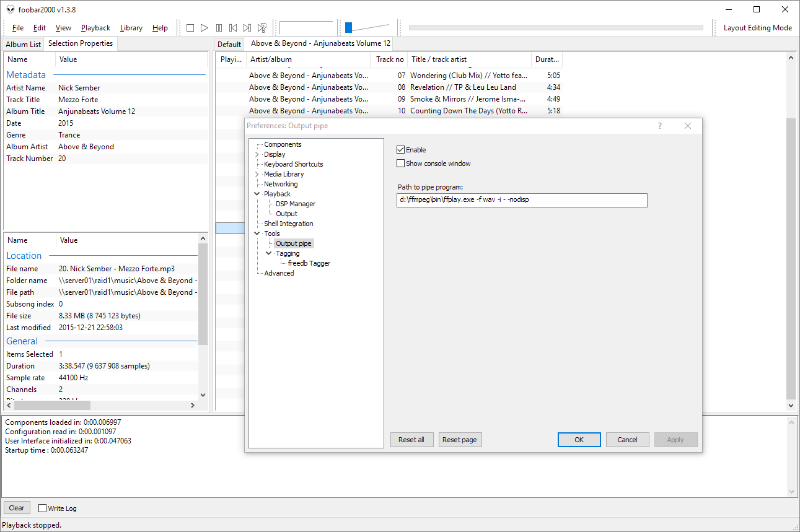Click the random playback icon
This screenshot has height=532, width=800.
click(x=262, y=28)
